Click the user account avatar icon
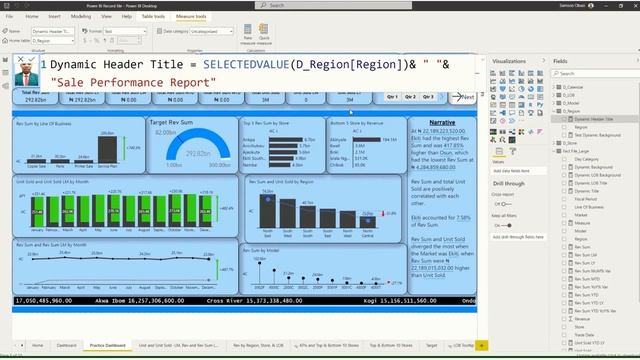Image resolution: width=640 pixels, height=360 pixels. pyautogui.click(x=591, y=6)
